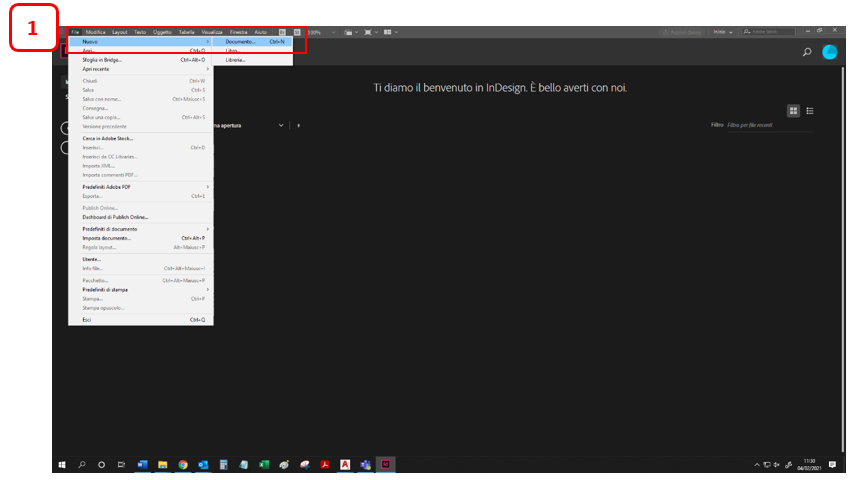Expand Predefiniti Adobe PDF submenu
Screen dimensions: 856x480
(141, 187)
